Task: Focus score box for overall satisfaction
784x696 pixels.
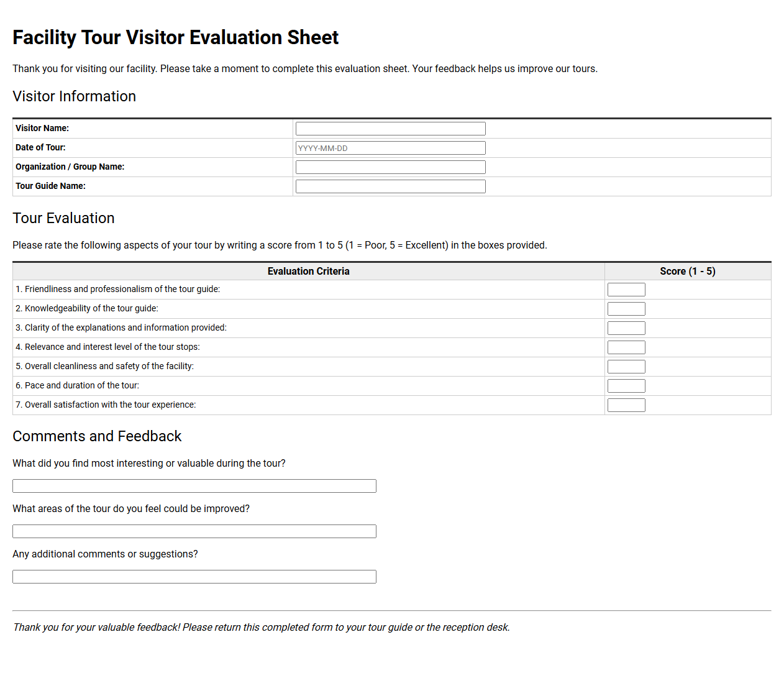Action: tap(626, 405)
